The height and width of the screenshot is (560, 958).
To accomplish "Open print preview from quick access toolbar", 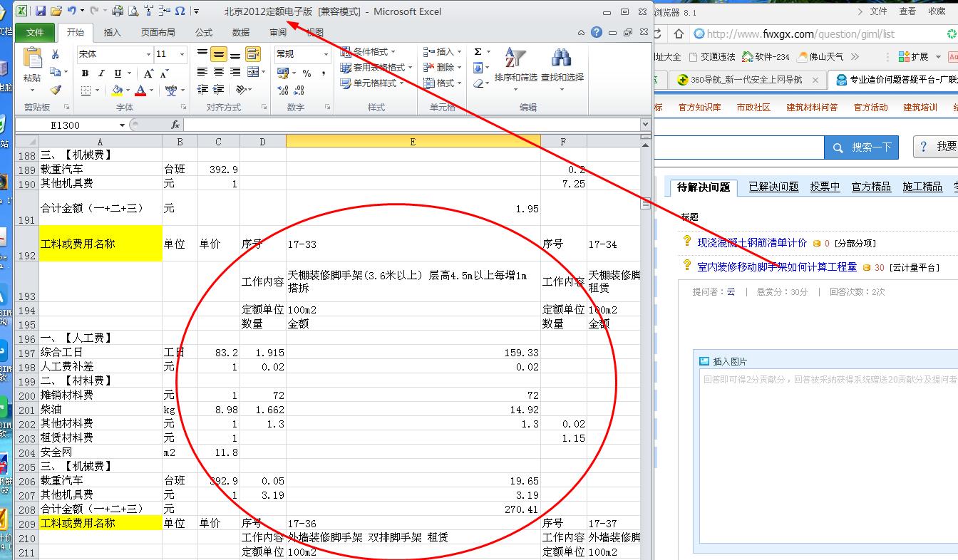I will [x=133, y=11].
